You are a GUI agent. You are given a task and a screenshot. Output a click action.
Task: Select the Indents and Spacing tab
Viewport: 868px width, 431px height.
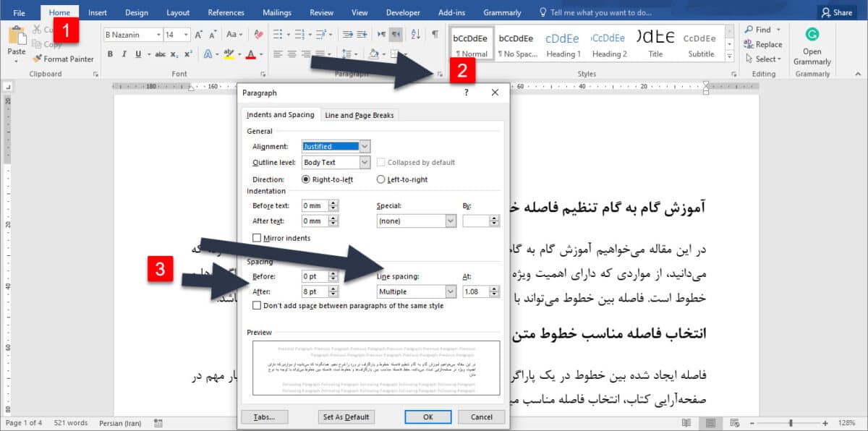[281, 114]
